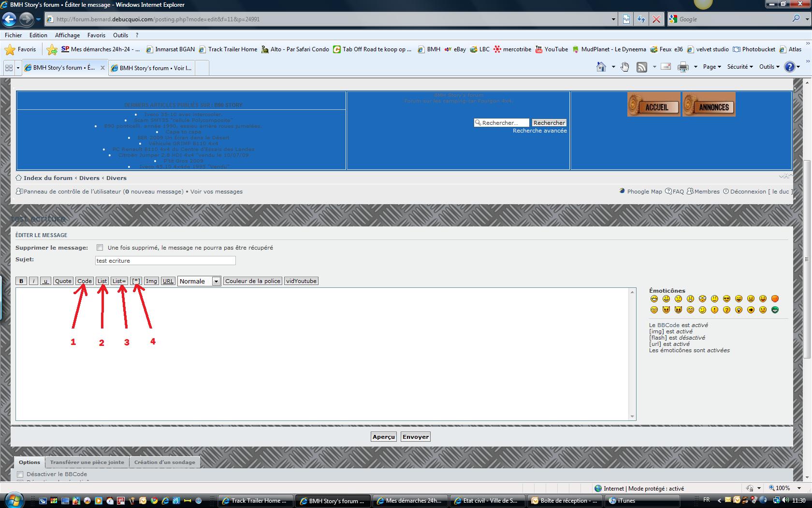The width and height of the screenshot is (812, 508).
Task: Click the Stop loading red X icon
Action: tap(656, 19)
